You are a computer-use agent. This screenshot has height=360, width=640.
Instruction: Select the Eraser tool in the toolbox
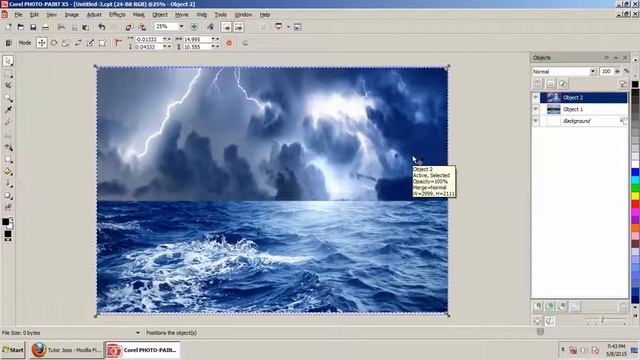pos(8,122)
